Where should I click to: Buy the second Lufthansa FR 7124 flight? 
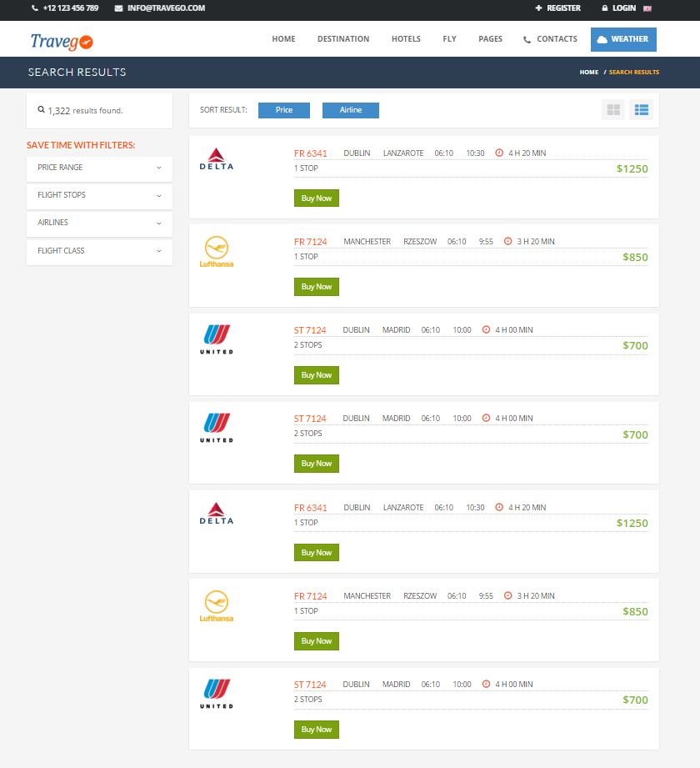(316, 641)
